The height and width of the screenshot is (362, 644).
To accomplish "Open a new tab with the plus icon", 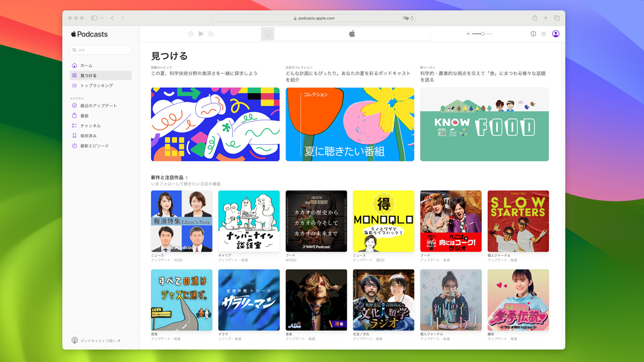I will [546, 18].
